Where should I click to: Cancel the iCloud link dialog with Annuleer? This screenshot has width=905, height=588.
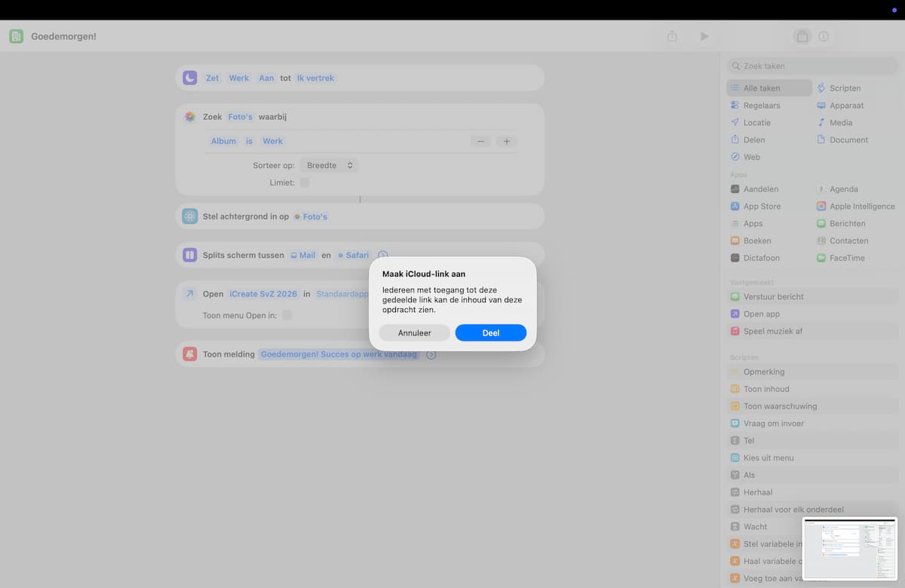(x=414, y=332)
